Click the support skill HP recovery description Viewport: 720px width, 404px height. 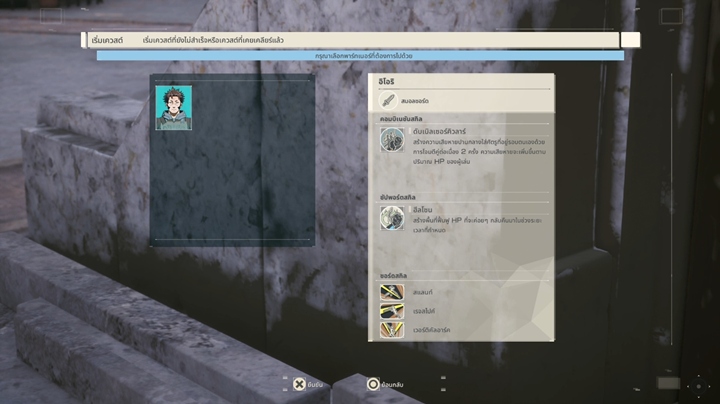tap(477, 225)
